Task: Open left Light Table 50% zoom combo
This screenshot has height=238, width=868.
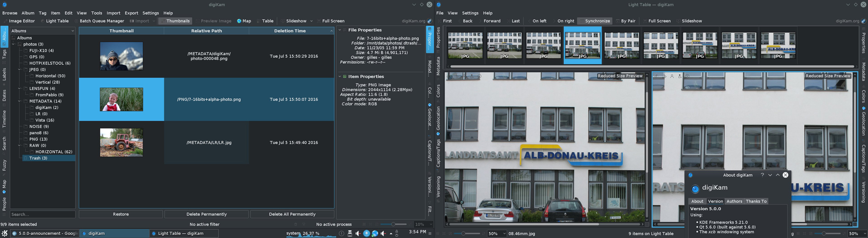Action: click(497, 234)
